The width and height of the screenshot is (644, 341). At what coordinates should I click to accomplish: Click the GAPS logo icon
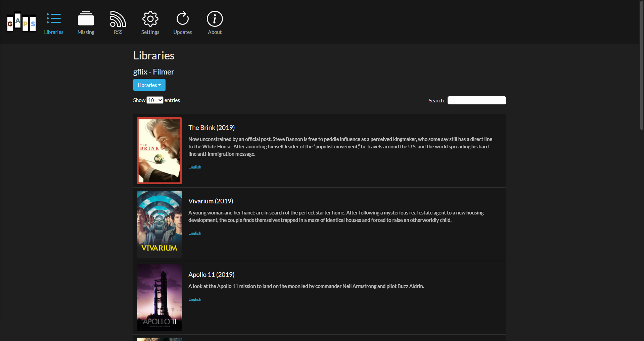coord(21,22)
